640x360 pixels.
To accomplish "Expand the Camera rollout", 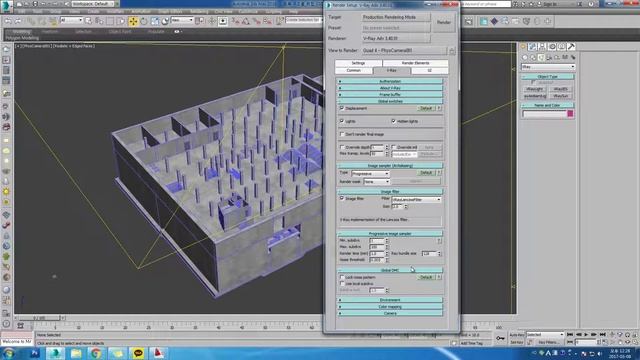I will [x=390, y=313].
